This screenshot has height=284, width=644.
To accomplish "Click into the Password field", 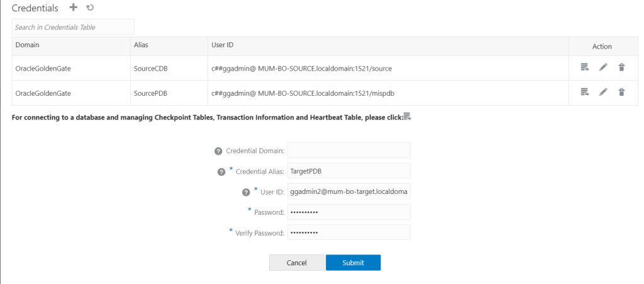I will coord(348,212).
